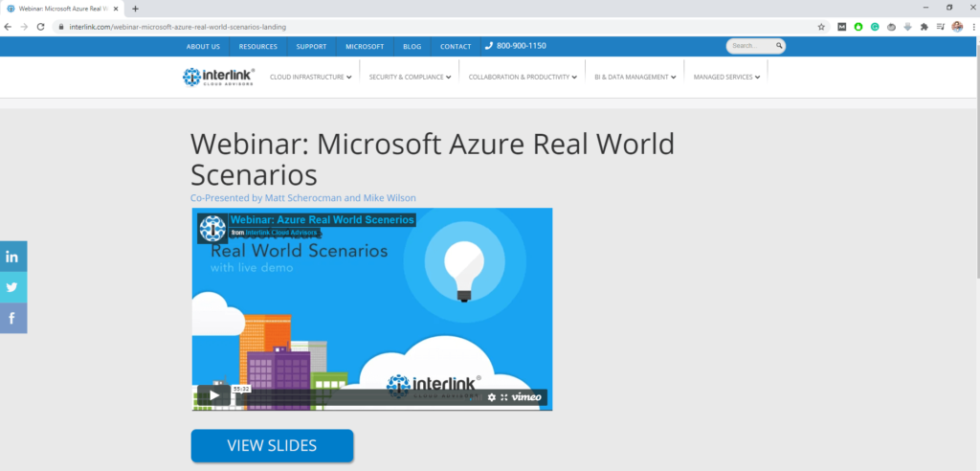Expand the Cloud Infrastructure menu
The height and width of the screenshot is (471, 980).
click(311, 78)
